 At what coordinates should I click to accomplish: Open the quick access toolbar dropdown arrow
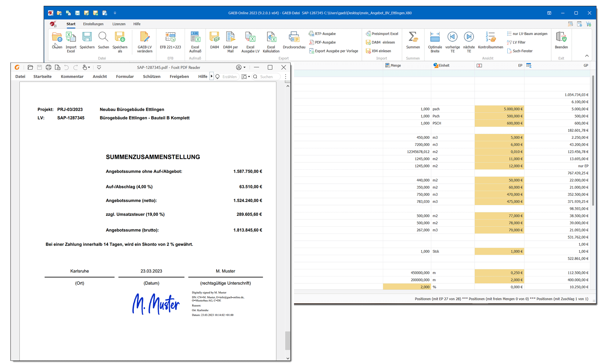point(115,13)
